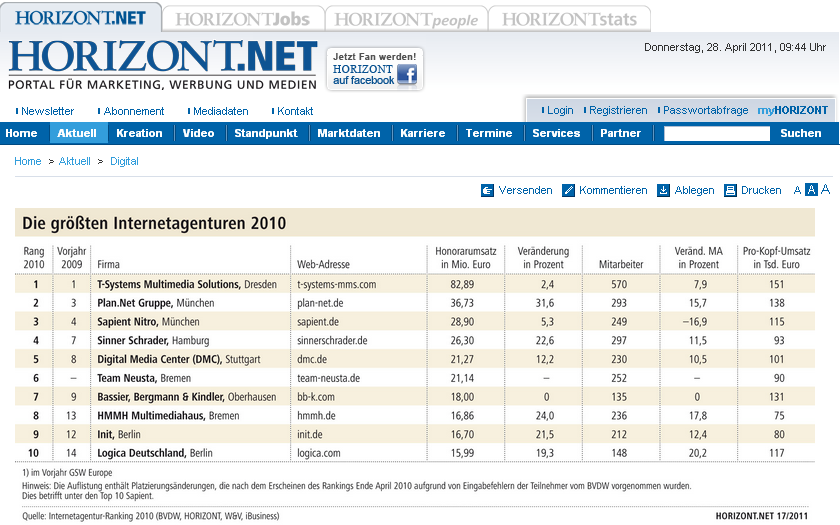This screenshot has height=525, width=840.
Task: Click the Kommentieren text link
Action: pyautogui.click(x=613, y=190)
